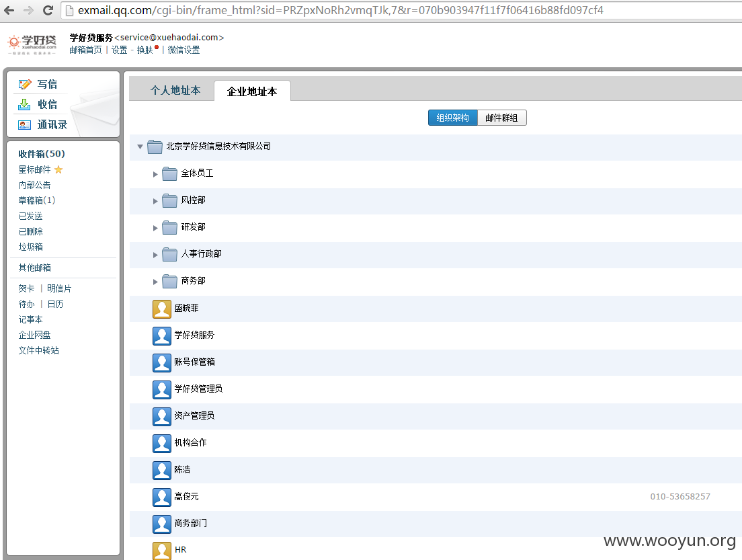Open 设置 link in header
Viewport: 742px width, 560px height.
pos(119,50)
